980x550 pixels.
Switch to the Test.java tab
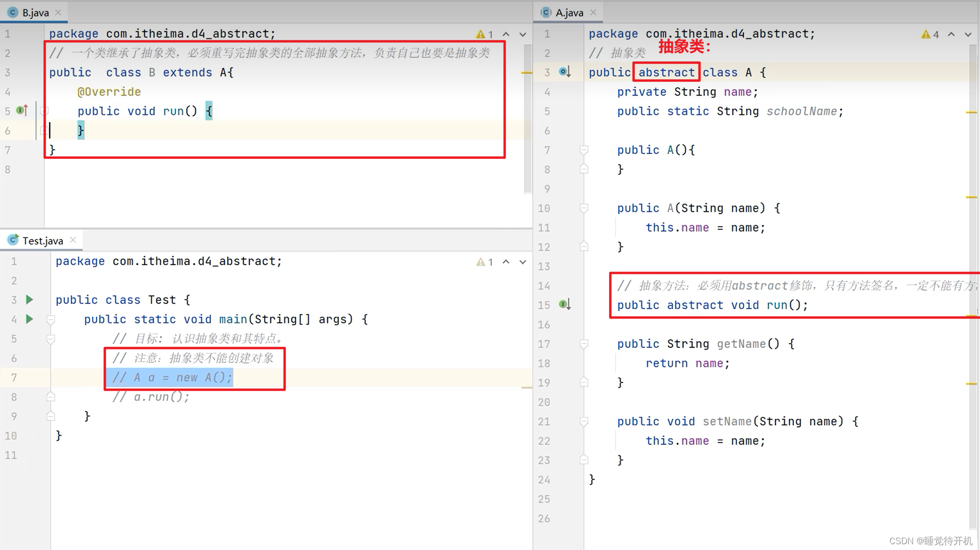click(x=42, y=240)
